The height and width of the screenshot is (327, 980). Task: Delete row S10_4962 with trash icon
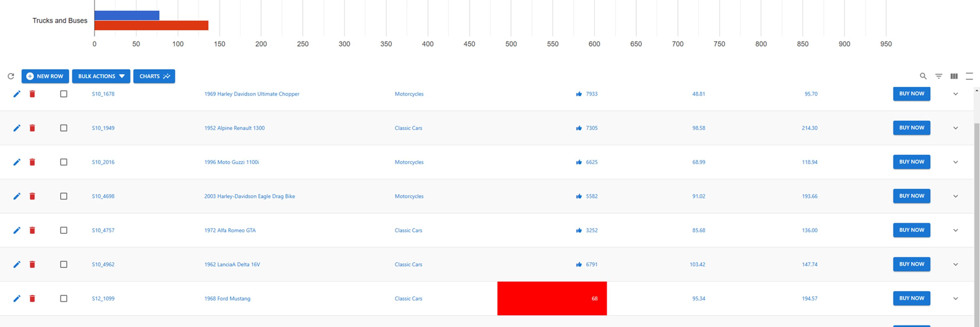(x=32, y=264)
